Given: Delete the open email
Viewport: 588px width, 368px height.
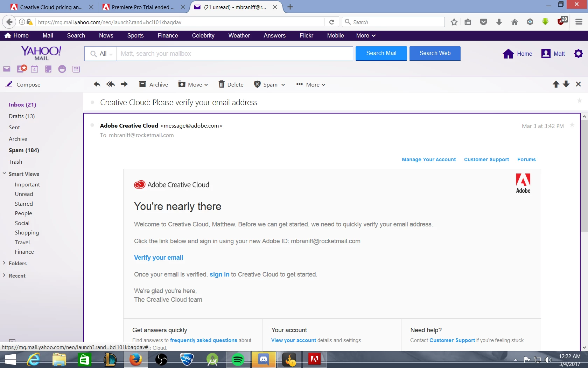Looking at the screenshot, I should (231, 84).
